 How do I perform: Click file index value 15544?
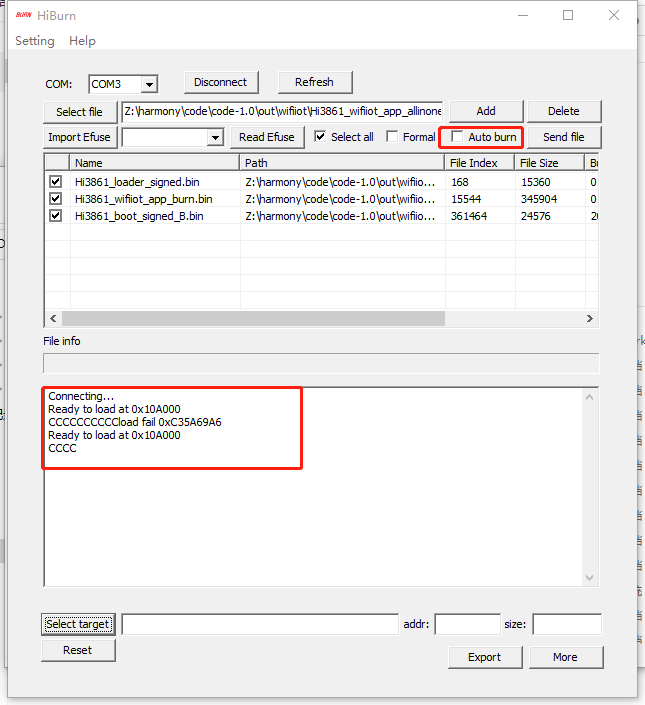click(x=466, y=199)
